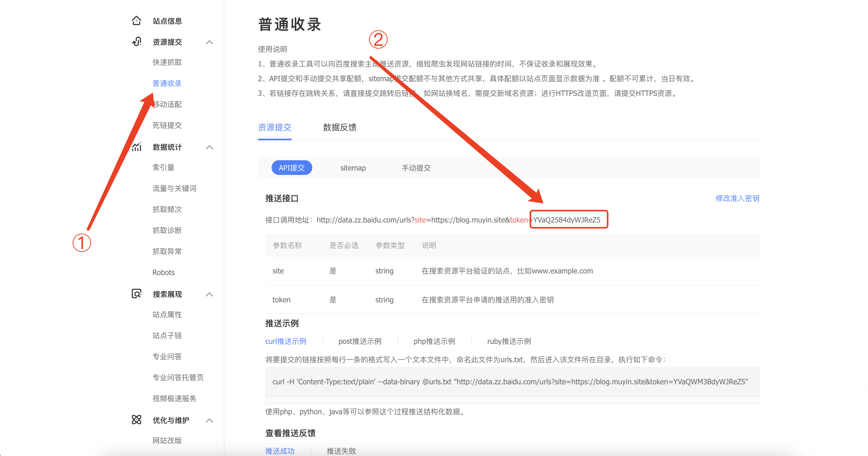Open 修改准入密钥 to change the key
Image resolution: width=868 pixels, height=456 pixels.
coord(737,198)
